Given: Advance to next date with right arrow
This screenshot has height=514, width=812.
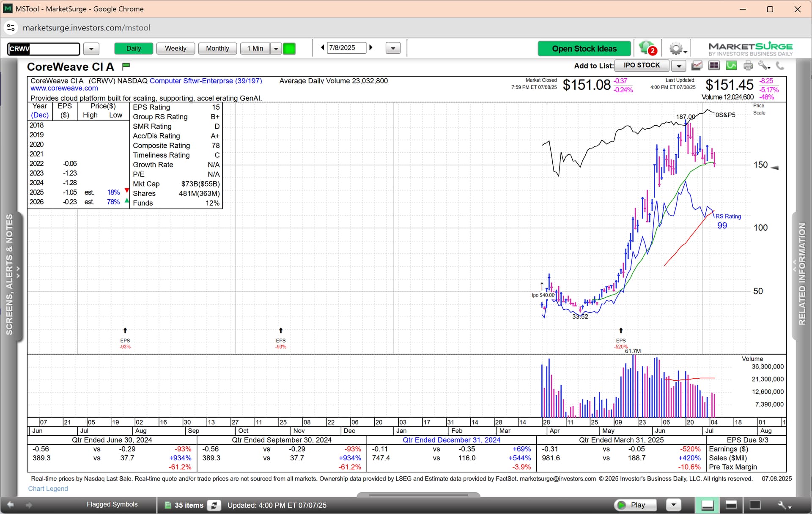Looking at the screenshot, I should point(371,48).
